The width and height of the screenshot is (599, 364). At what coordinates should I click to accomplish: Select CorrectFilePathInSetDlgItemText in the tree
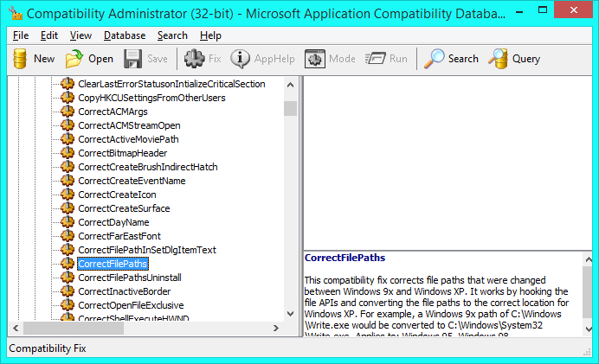(x=147, y=250)
